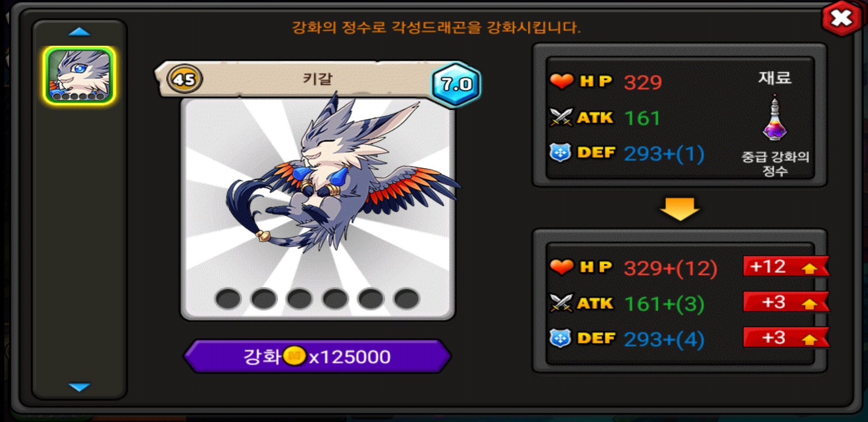
Task: Click the HP heart icon in current stats
Action: pyautogui.click(x=561, y=81)
